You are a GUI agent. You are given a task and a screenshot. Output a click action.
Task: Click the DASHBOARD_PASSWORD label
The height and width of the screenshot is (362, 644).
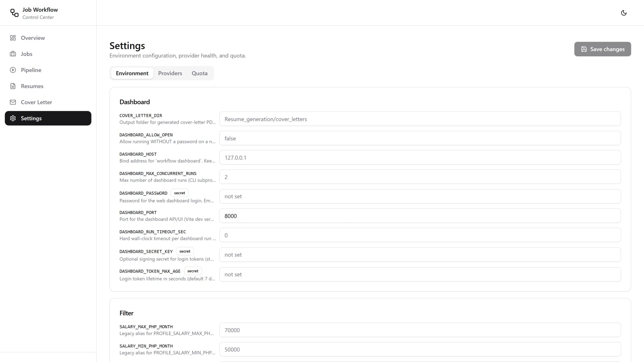click(x=143, y=193)
